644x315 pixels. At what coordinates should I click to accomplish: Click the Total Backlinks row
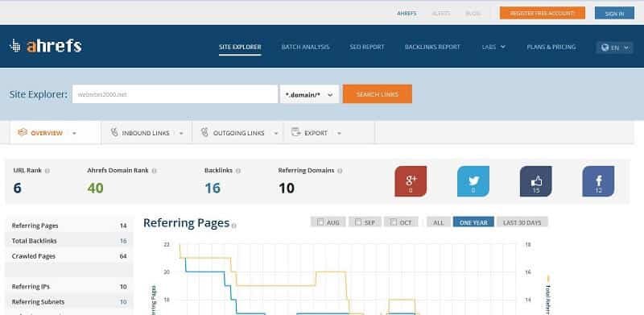[x=69, y=241]
